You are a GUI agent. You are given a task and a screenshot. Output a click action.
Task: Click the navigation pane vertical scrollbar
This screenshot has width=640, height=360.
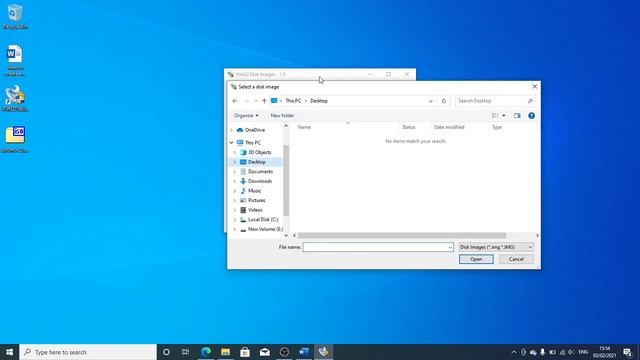[286, 180]
